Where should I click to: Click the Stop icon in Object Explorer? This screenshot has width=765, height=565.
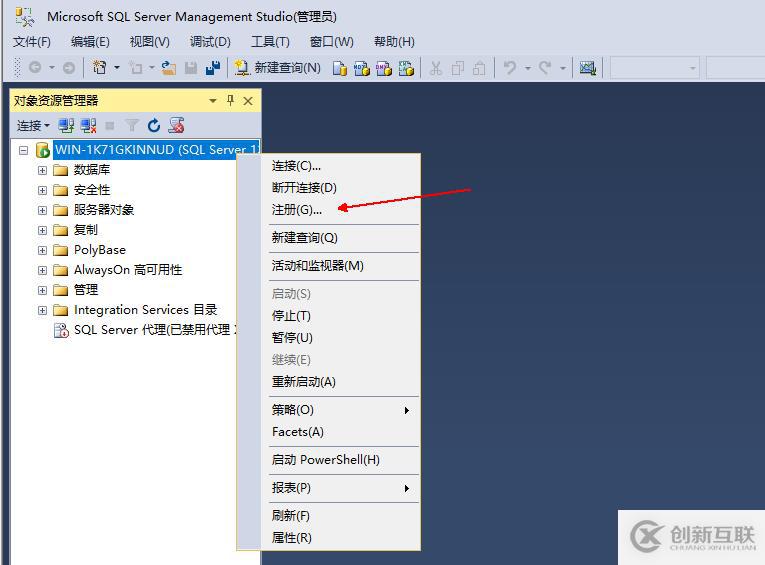pos(110,126)
